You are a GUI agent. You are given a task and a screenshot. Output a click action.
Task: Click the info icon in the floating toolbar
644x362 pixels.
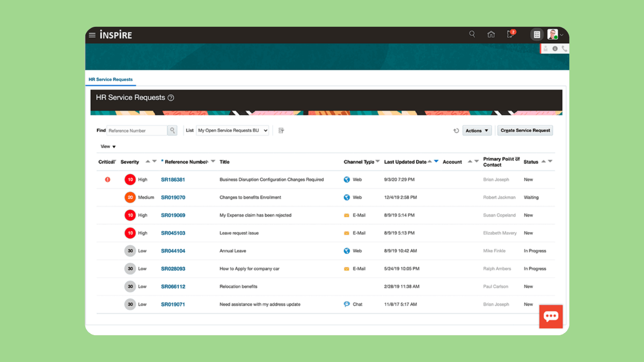coord(555,48)
